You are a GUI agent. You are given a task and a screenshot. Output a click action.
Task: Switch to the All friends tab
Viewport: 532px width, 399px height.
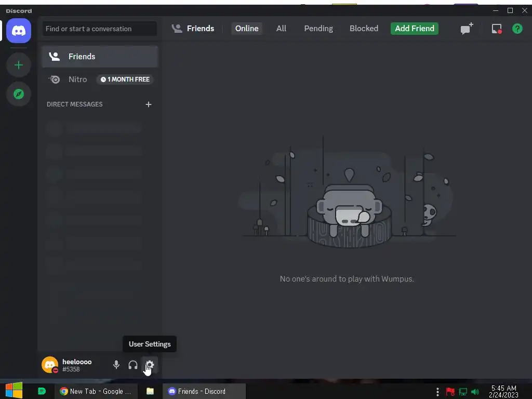(281, 29)
